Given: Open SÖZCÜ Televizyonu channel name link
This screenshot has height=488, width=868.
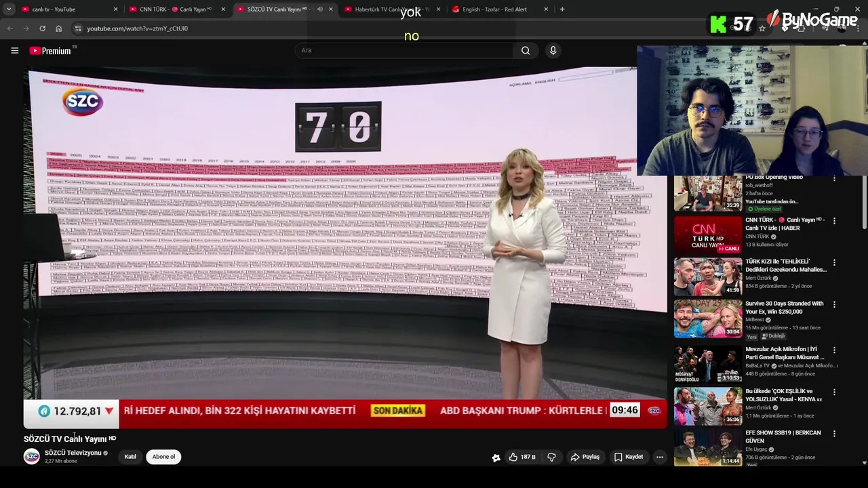Looking at the screenshot, I should click(73, 453).
